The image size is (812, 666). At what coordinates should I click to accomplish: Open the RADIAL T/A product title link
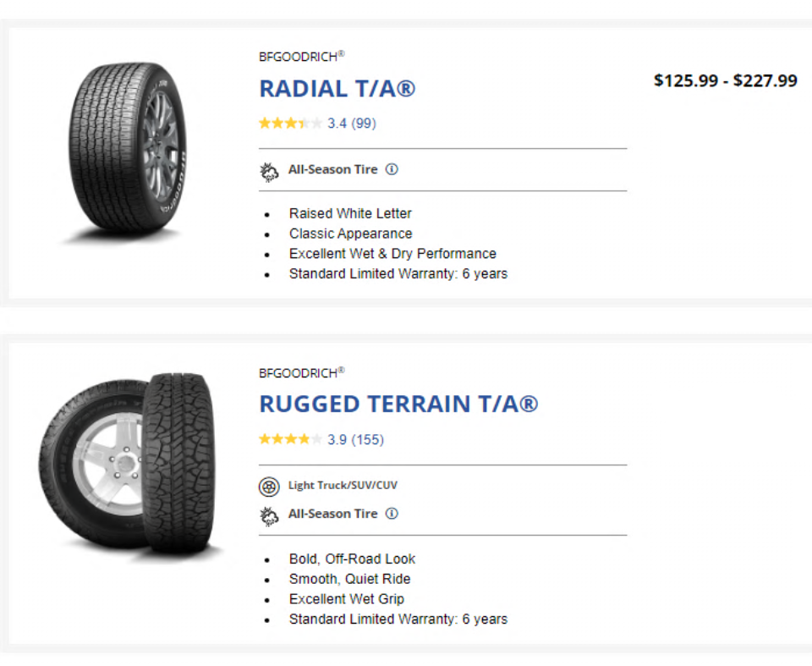click(x=337, y=89)
